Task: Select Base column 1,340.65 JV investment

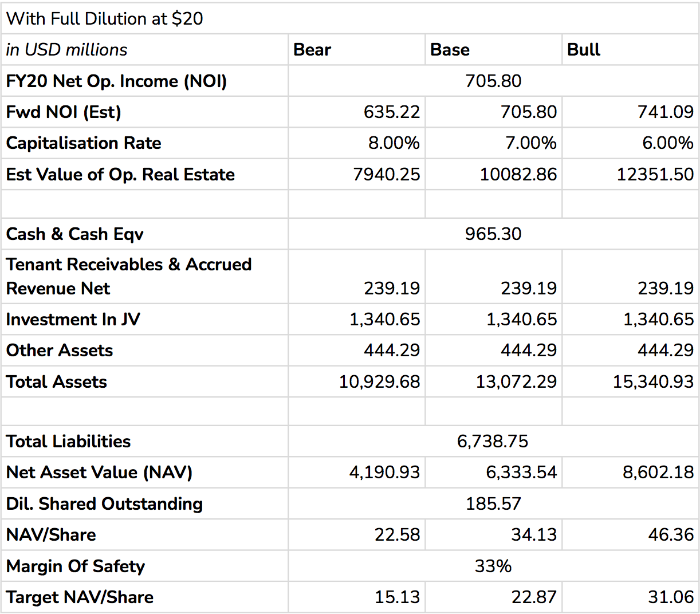Action: (x=493, y=319)
